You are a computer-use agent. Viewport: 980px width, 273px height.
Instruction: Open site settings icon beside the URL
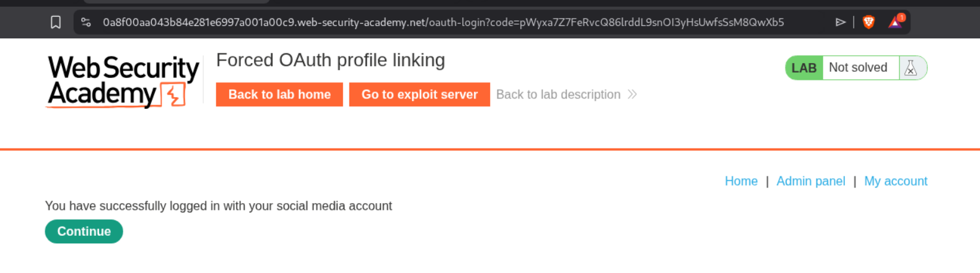(86, 22)
